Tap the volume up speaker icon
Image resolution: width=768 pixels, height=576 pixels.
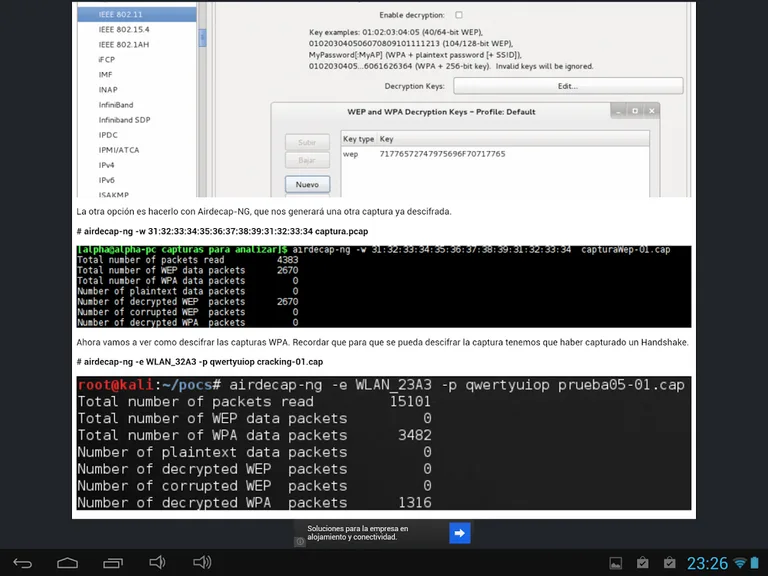click(202, 562)
